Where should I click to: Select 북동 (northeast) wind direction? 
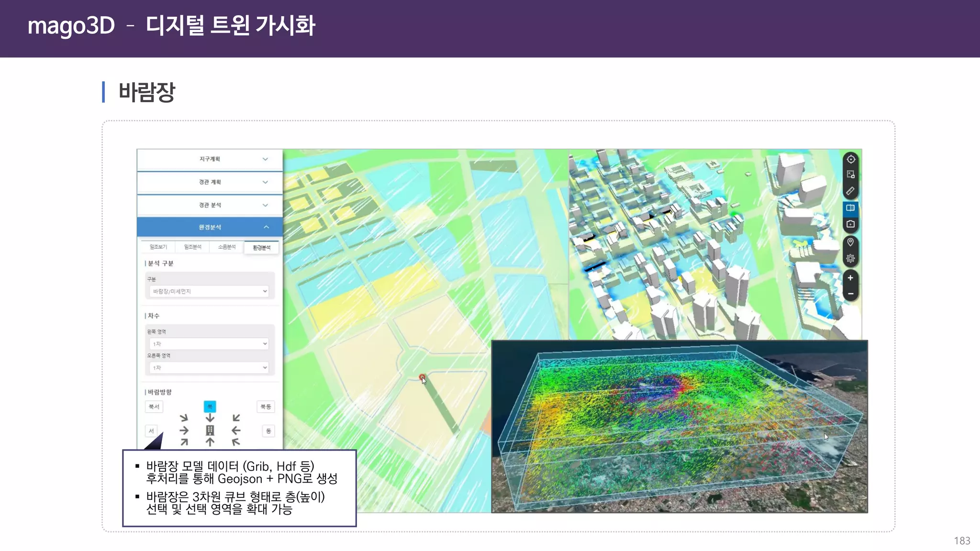266,407
